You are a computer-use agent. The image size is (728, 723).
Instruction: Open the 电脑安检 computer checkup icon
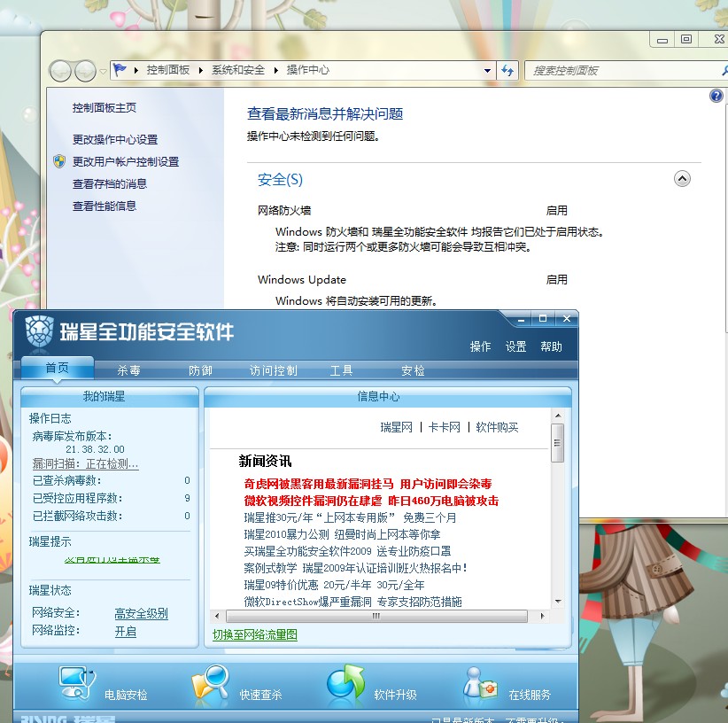tap(76, 683)
